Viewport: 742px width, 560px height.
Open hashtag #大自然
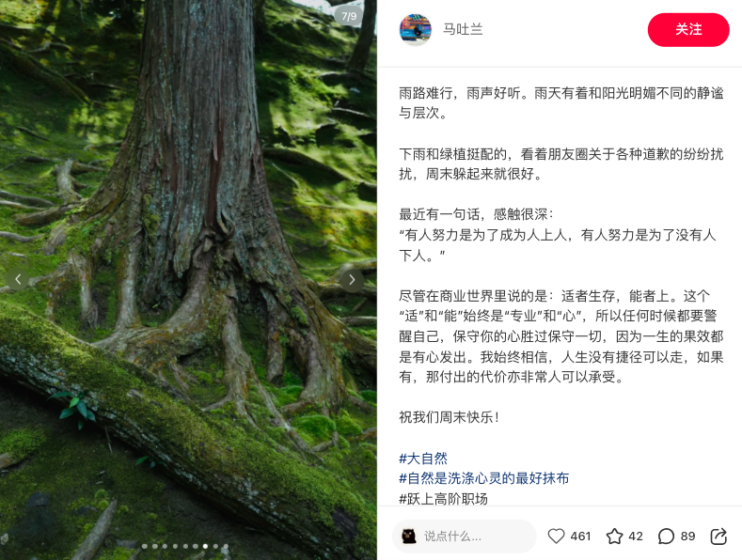[x=423, y=459]
